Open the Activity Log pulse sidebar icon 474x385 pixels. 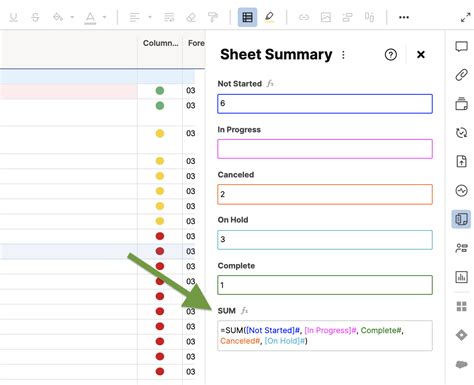461,191
